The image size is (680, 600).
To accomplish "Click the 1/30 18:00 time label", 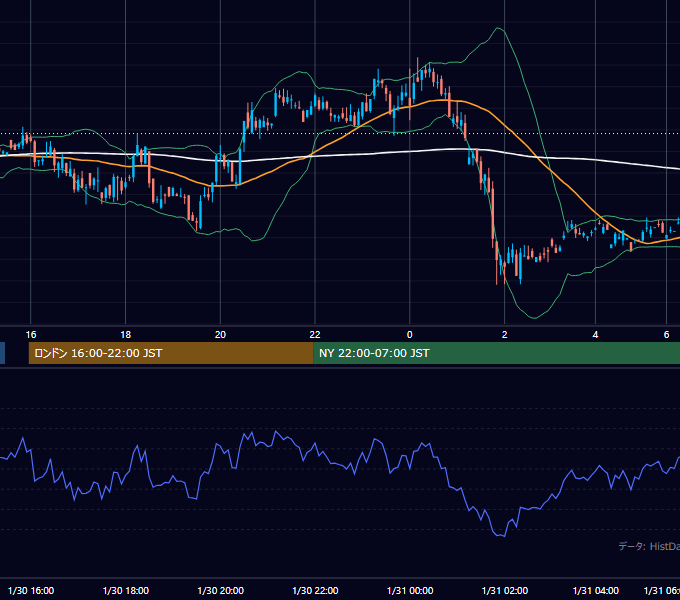I will point(126,590).
